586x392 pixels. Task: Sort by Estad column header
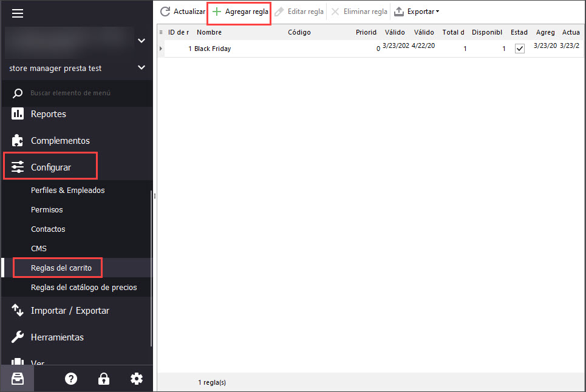[x=519, y=32]
